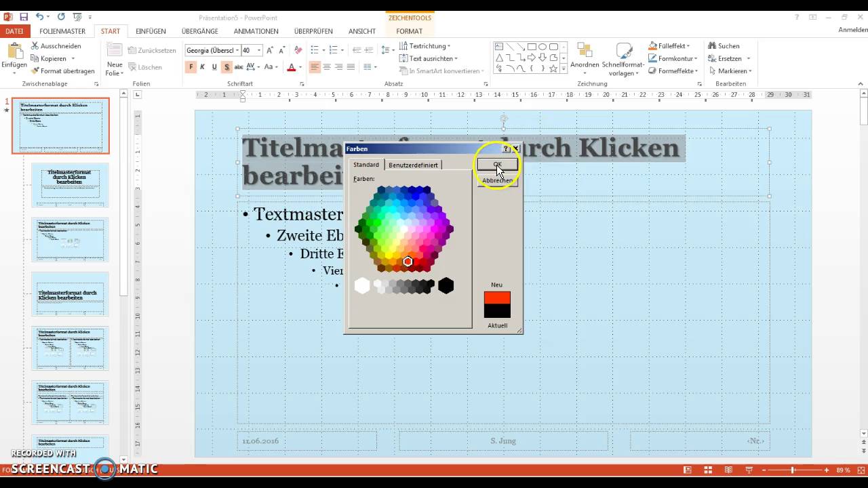Toggle italic K formatting button

tap(203, 67)
